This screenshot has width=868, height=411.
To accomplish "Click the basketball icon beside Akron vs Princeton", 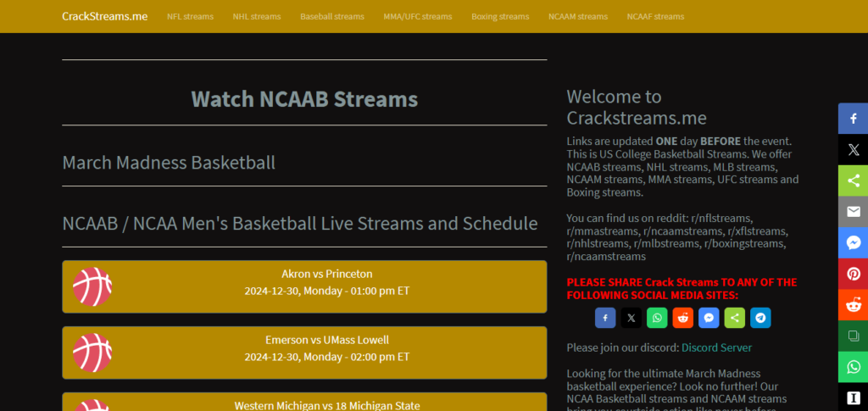I will coord(92,286).
